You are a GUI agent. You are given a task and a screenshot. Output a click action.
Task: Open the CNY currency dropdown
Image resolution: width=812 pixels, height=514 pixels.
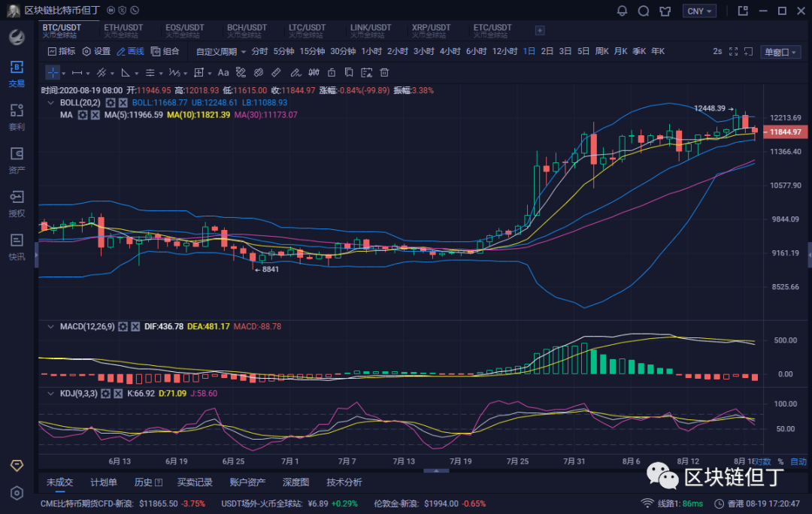point(700,11)
